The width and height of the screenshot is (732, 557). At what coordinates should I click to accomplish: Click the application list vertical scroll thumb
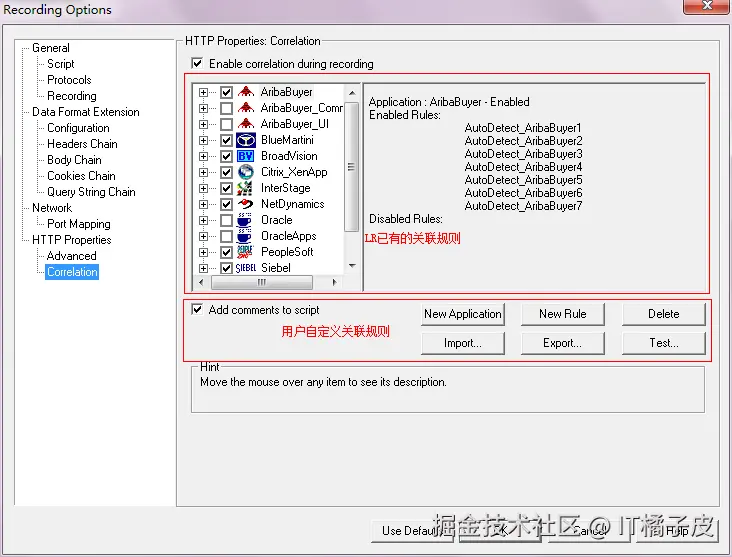pyautogui.click(x=352, y=167)
